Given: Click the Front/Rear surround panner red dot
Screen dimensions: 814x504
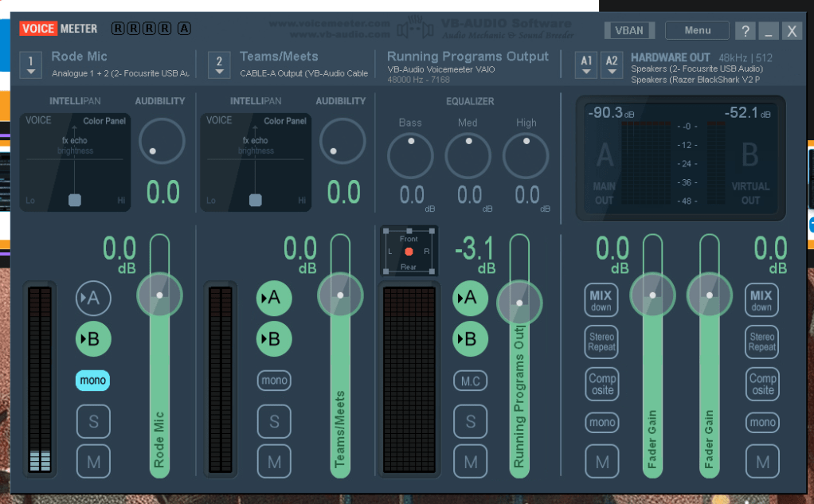Looking at the screenshot, I should click(x=409, y=252).
